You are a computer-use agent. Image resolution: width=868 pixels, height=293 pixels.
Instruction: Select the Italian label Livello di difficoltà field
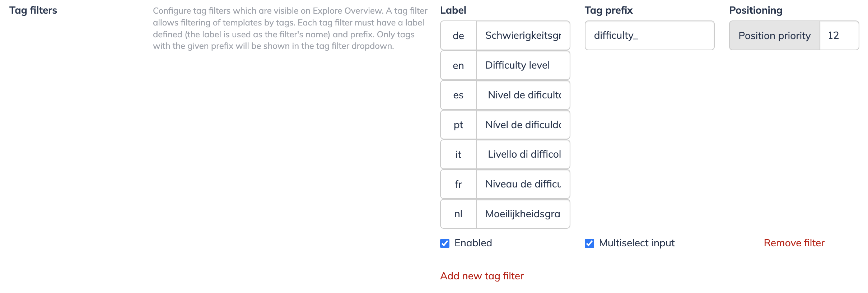pos(523,154)
